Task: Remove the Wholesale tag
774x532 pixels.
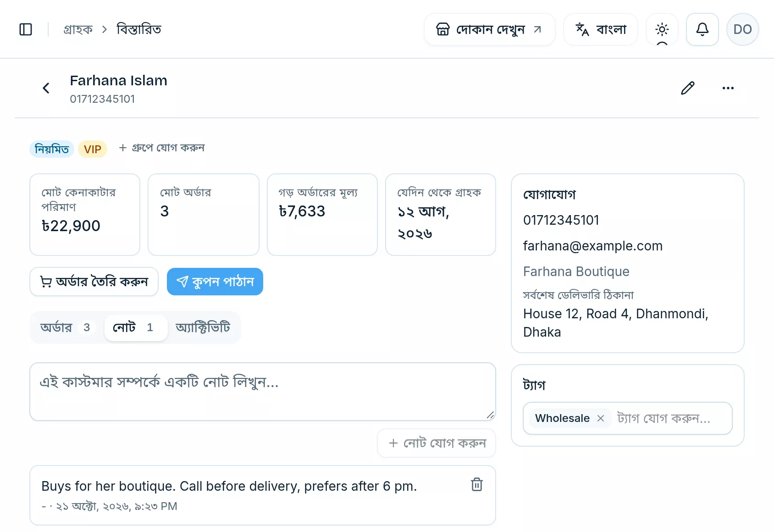Action: [601, 418]
